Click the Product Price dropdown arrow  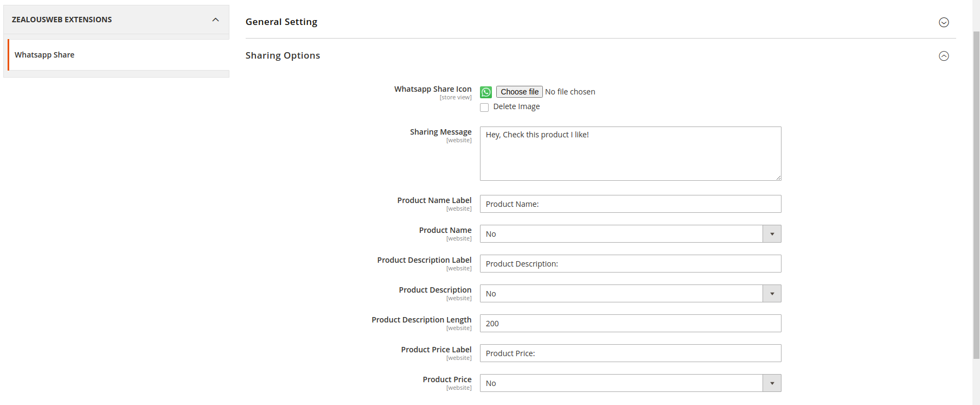pos(772,383)
